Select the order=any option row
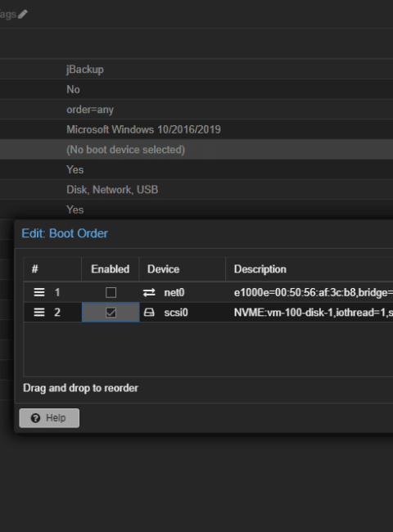This screenshot has width=393, height=532. 196,109
